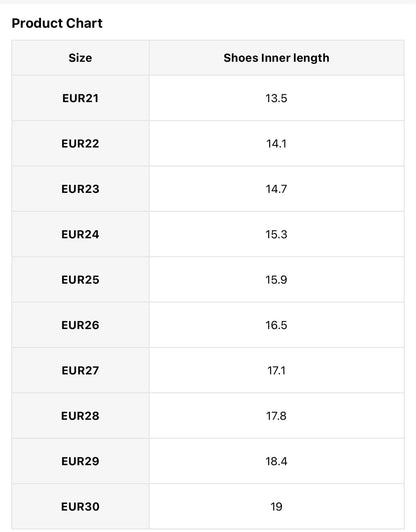Click the EUR27 size cell

click(80, 370)
